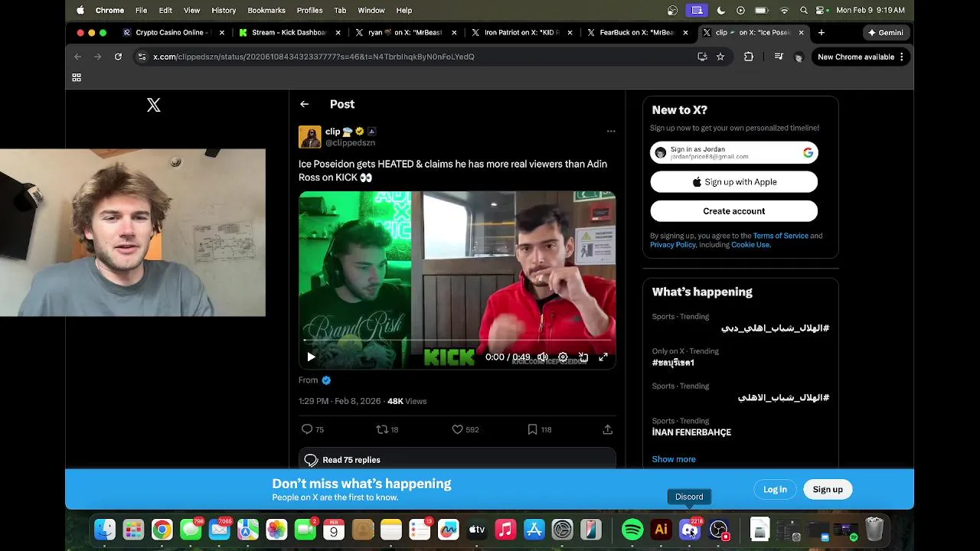980x551 pixels.
Task: Expand trends with Show more
Action: (x=674, y=459)
